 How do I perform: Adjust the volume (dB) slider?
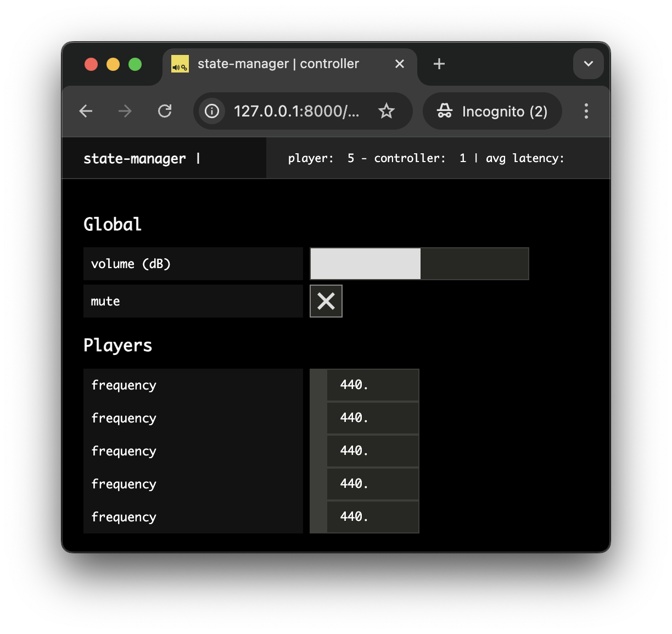(x=419, y=264)
